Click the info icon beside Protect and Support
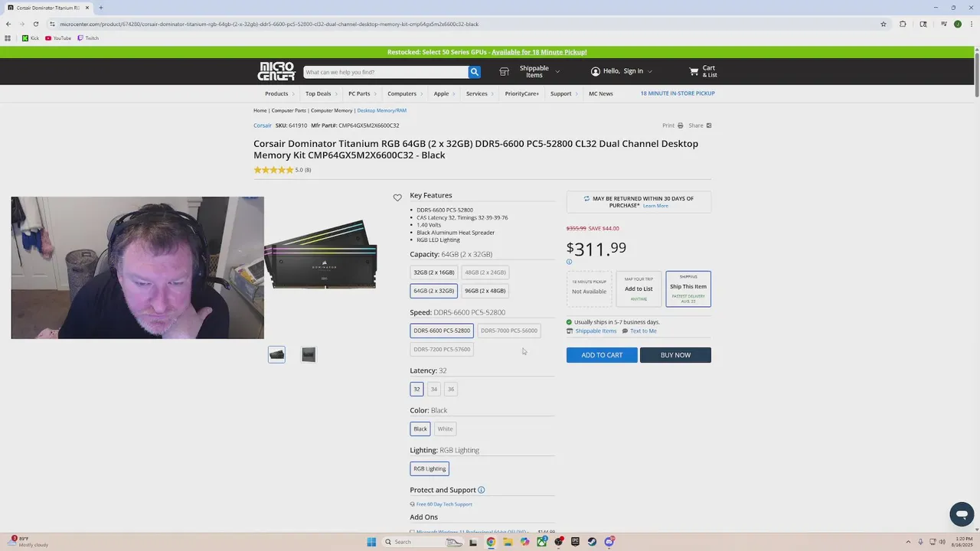 [x=482, y=490]
